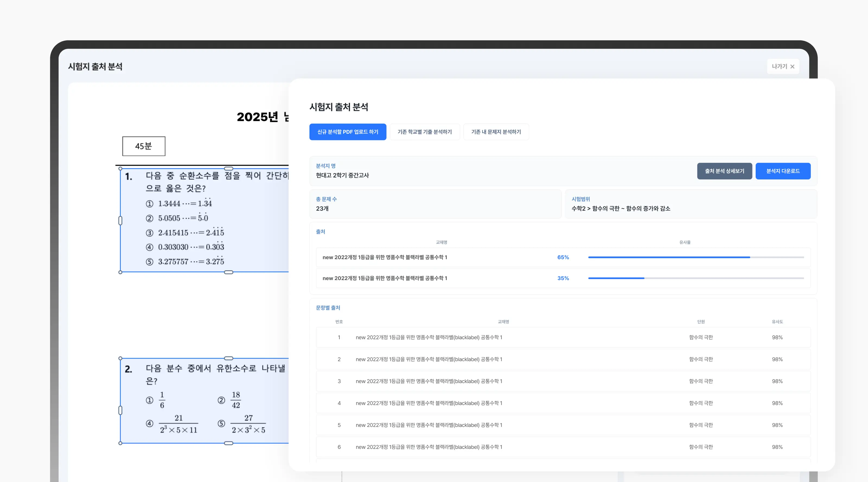Switch to 기존 내 문제지 분석하기 tab
The width and height of the screenshot is (868, 482).
pos(496,132)
